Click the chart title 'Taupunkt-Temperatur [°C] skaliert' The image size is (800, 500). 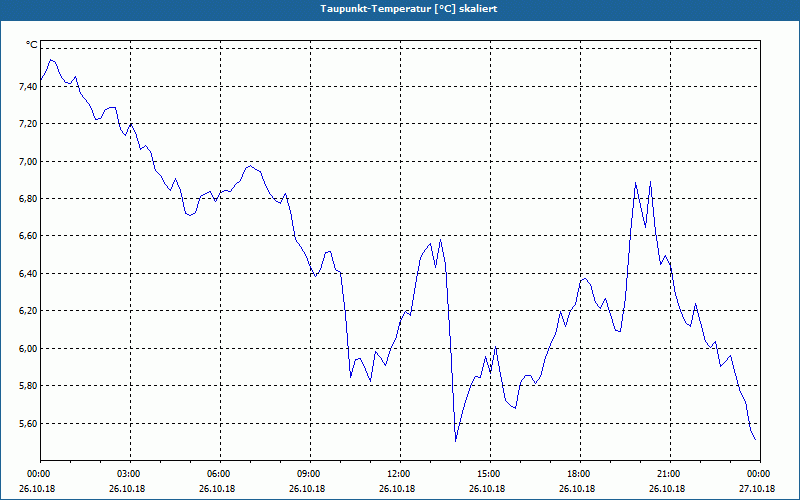(x=408, y=9)
